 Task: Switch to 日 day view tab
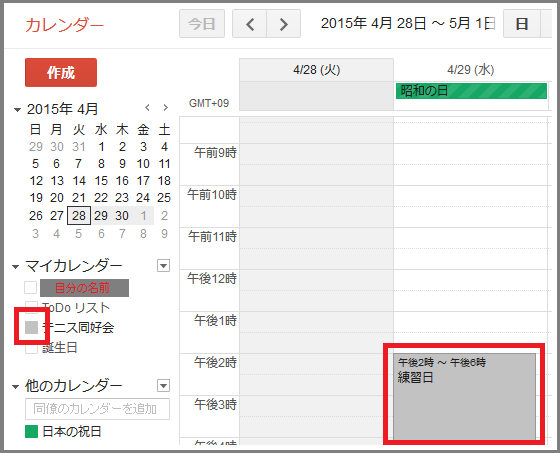pos(521,24)
